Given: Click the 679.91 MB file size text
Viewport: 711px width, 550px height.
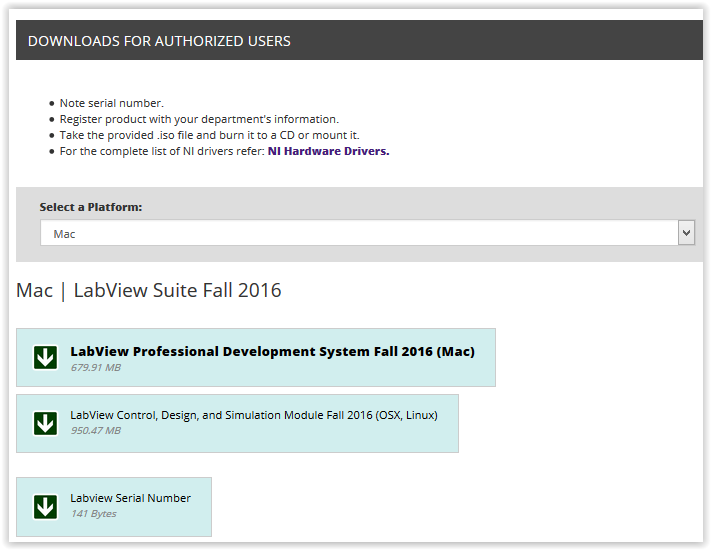Looking at the screenshot, I should [96, 368].
